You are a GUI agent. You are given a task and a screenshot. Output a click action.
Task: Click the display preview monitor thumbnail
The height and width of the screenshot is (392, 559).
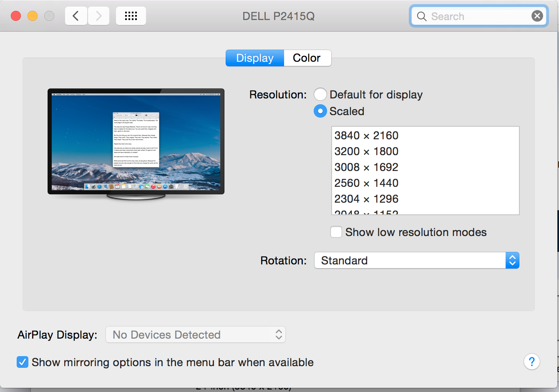(x=136, y=144)
